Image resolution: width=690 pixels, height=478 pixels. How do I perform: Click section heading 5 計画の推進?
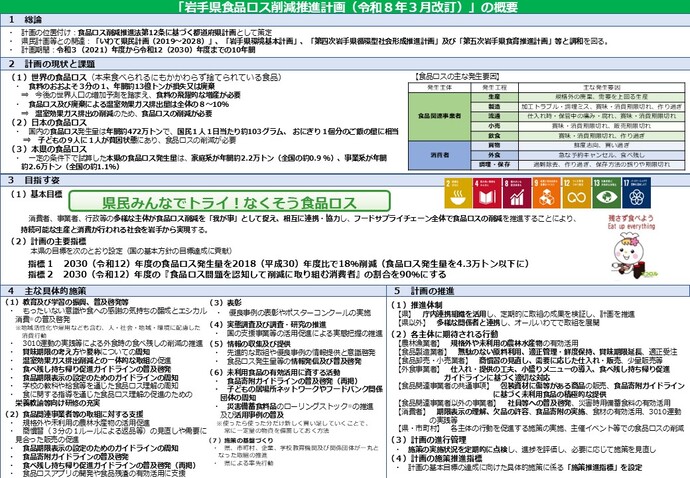[424, 291]
